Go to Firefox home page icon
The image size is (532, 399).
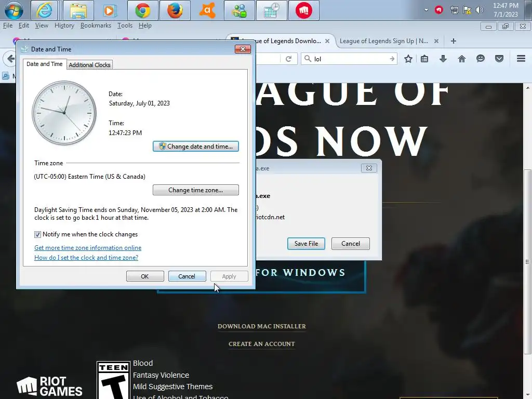tap(461, 59)
